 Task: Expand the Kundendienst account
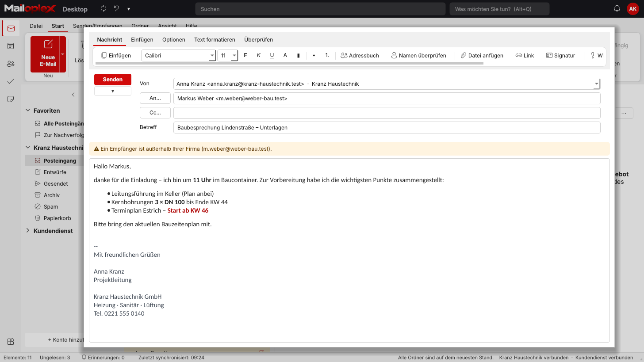tap(28, 231)
